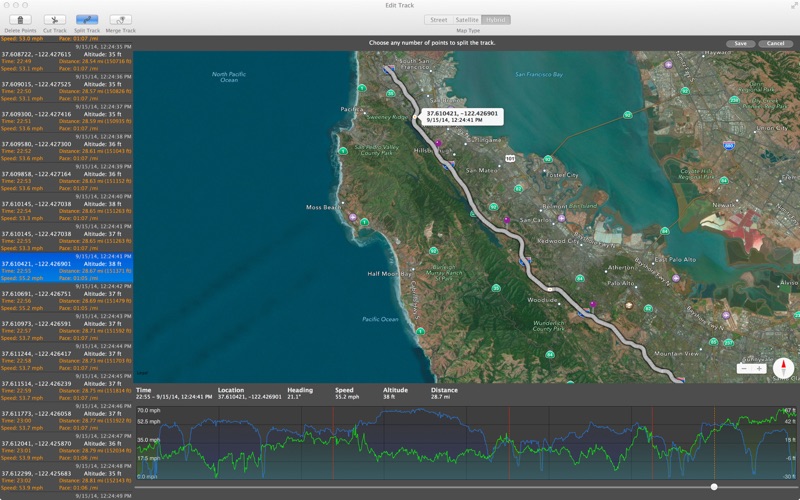Select the point 37.610973, -122.426591
Viewport: 800px width, 500px height.
pos(66,327)
